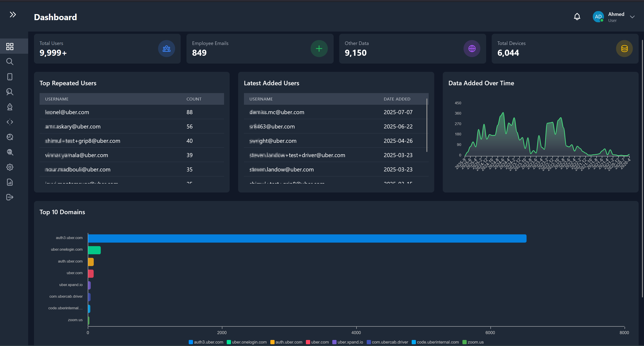The width and height of the screenshot is (644, 346).
Task: Click the DATE ADDED column header
Action: point(397,99)
